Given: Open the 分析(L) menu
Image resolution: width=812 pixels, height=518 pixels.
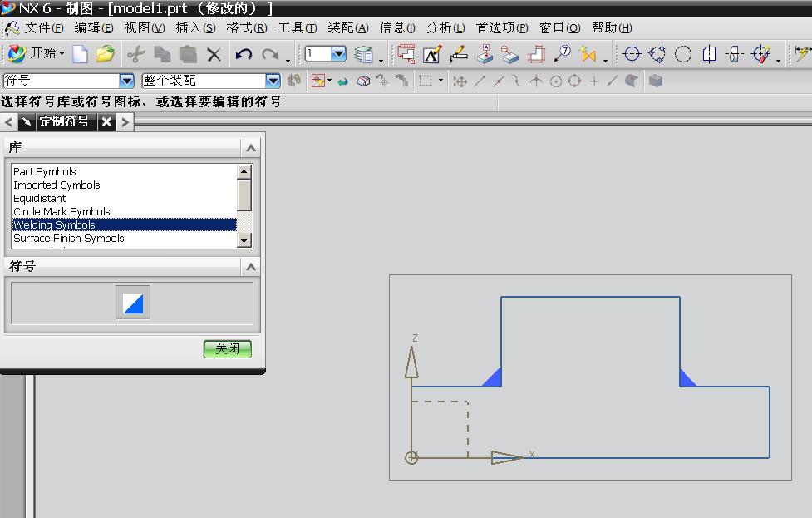Looking at the screenshot, I should [x=445, y=28].
